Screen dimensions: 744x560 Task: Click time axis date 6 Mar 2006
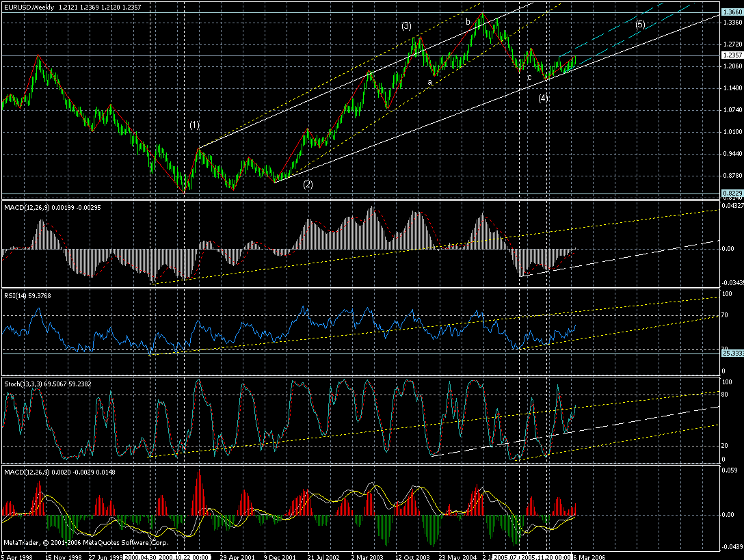589,557
